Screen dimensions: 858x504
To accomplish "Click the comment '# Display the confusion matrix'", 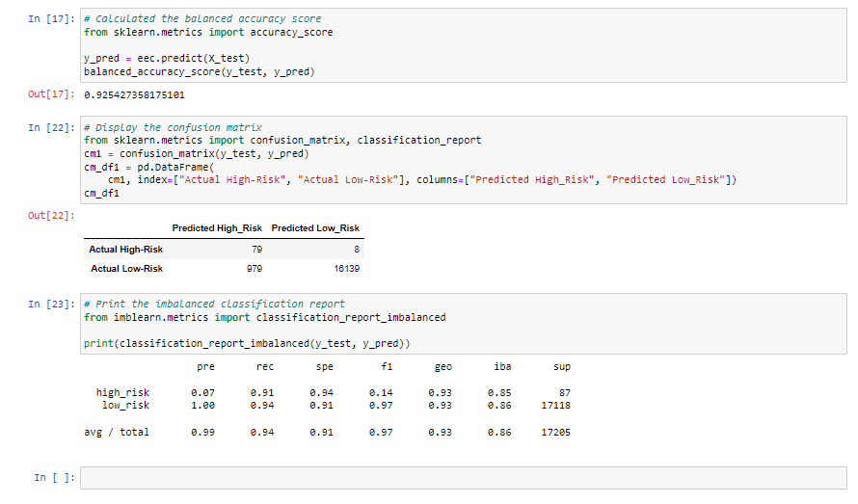I will coord(173,127).
